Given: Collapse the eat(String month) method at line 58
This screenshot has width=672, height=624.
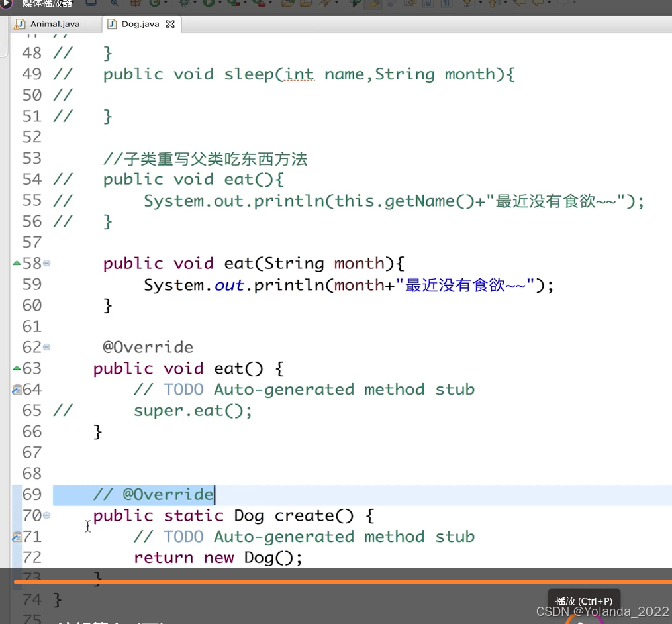Looking at the screenshot, I should [x=47, y=263].
